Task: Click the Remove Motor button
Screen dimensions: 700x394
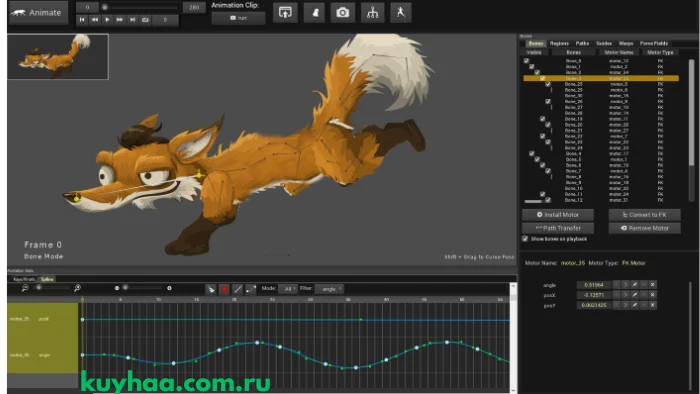Action: 644,228
